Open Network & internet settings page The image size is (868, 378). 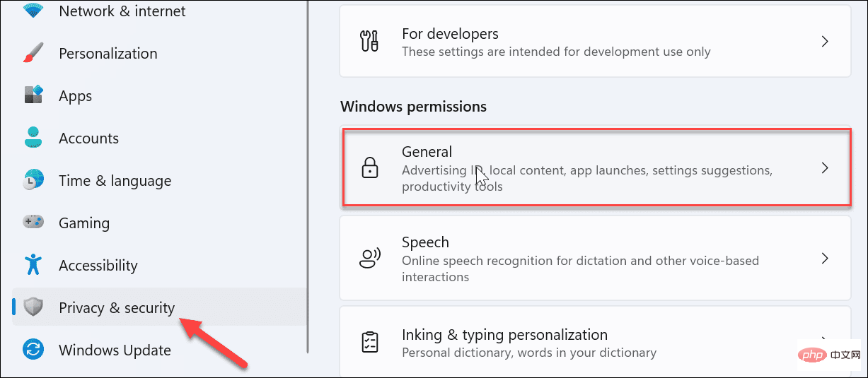122,11
